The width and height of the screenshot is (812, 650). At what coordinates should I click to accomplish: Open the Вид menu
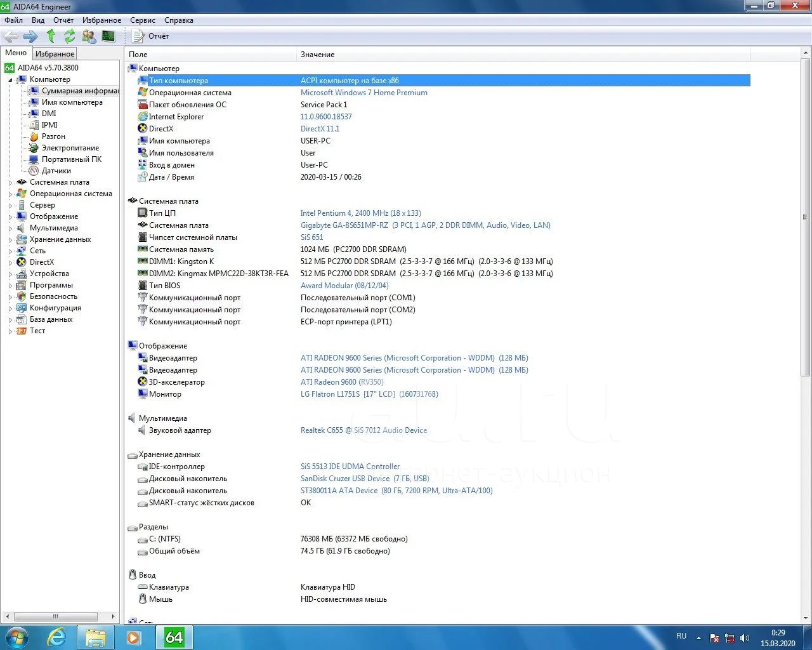[x=38, y=20]
